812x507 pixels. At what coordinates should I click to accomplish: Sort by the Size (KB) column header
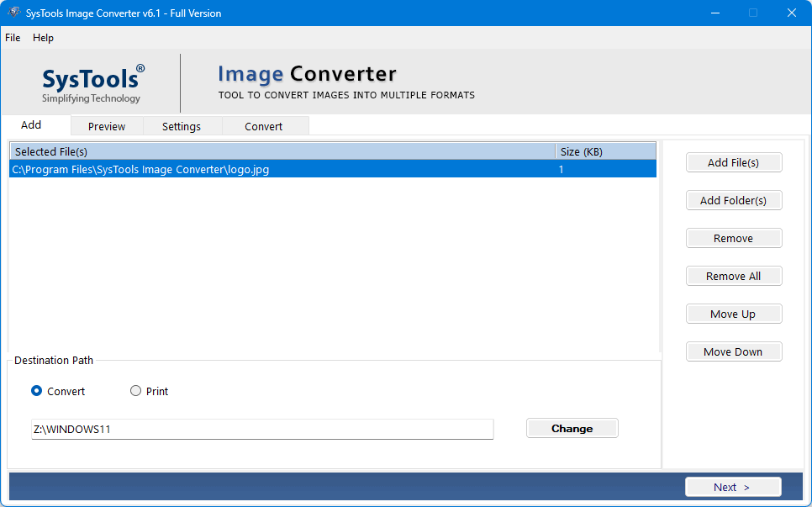coord(606,151)
